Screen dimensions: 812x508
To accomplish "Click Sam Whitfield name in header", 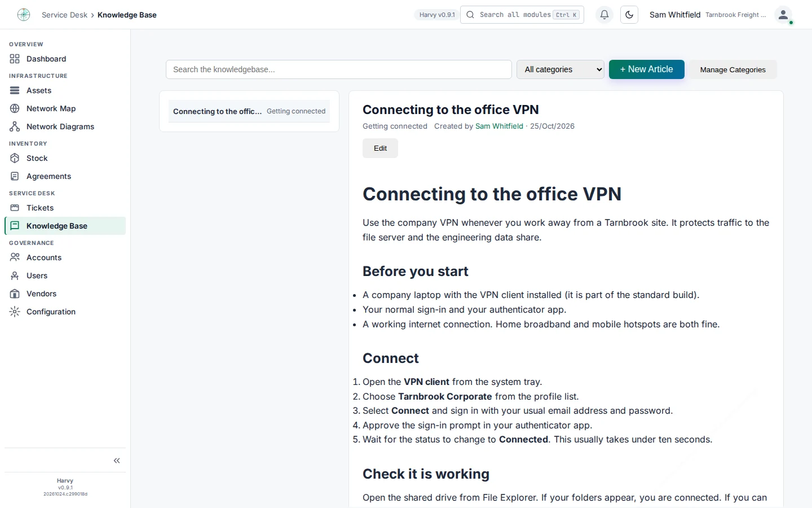I will 675,15.
